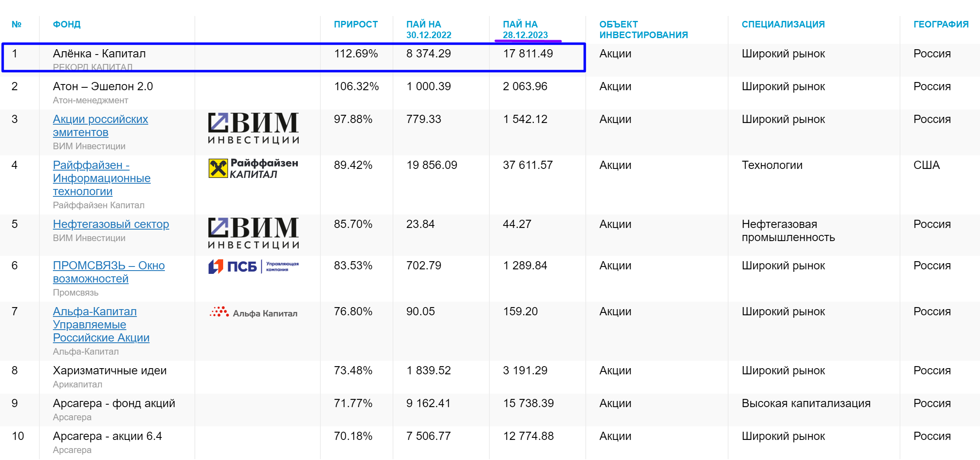
Task: Click the 3 191.29 share price cell
Action: 525,371
